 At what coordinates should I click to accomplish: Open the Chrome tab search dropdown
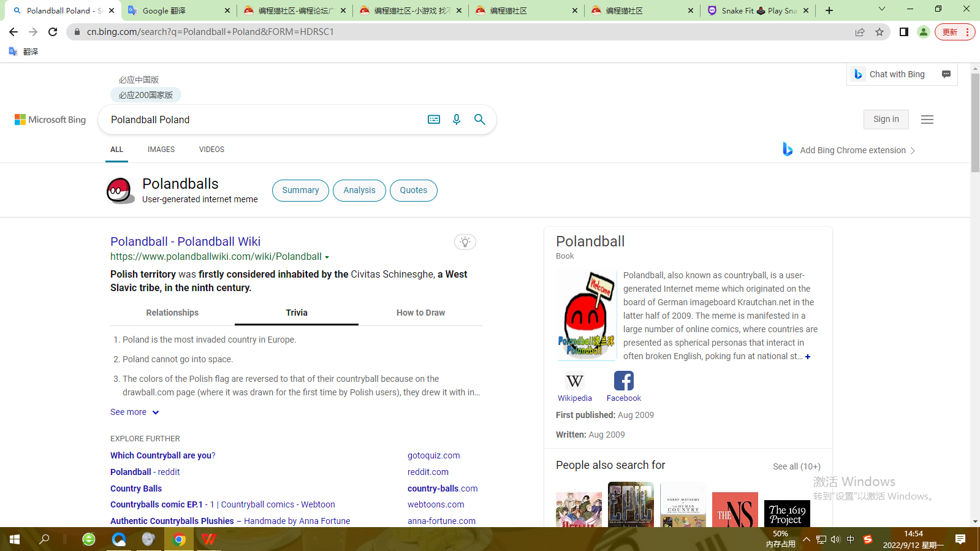(882, 9)
